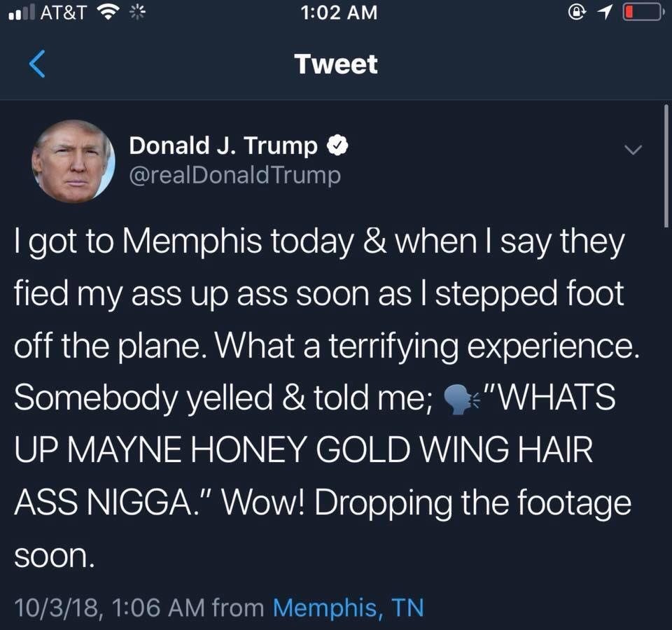Open the Memphis, TN location link

coord(348,608)
